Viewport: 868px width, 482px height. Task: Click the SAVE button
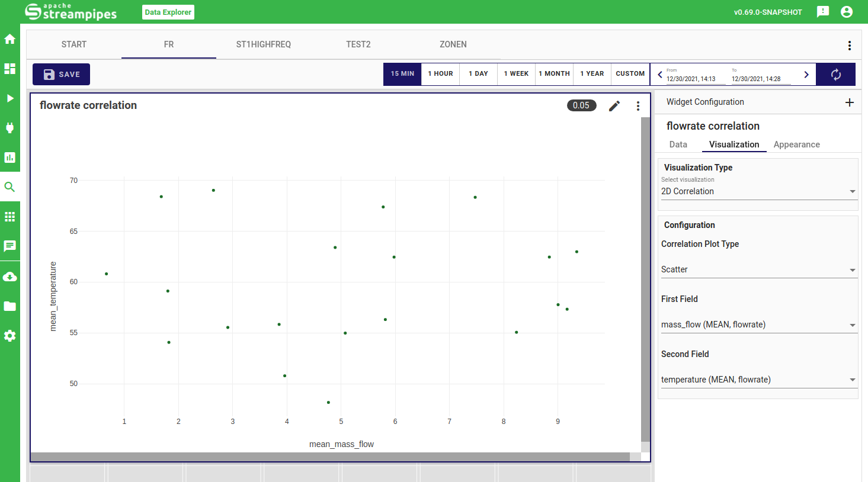(x=62, y=75)
